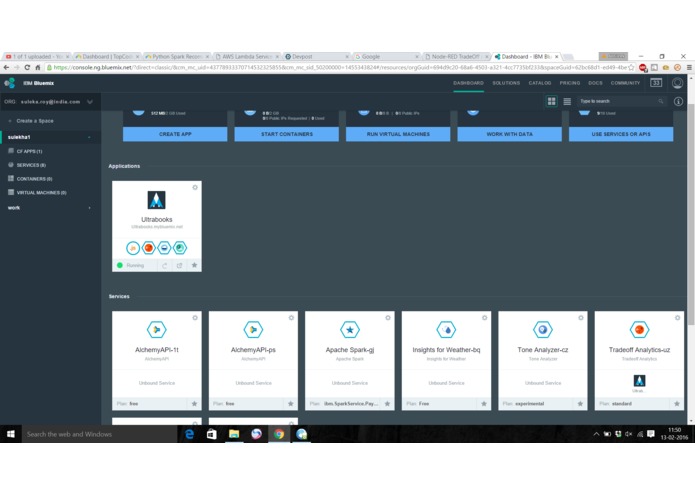Screen dimensions: 695x494
Task: Switch to the Node-RED TradeOff browser tab
Action: pos(456,57)
